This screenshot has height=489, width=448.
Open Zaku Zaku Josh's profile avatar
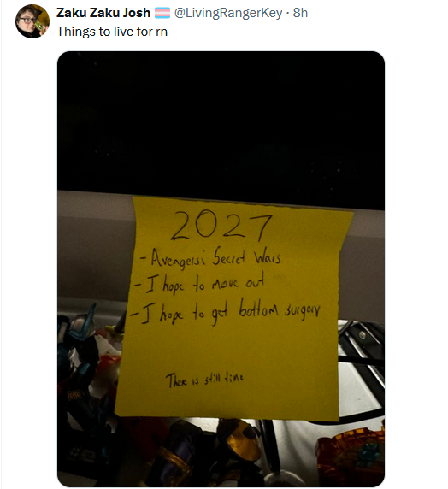[x=32, y=21]
